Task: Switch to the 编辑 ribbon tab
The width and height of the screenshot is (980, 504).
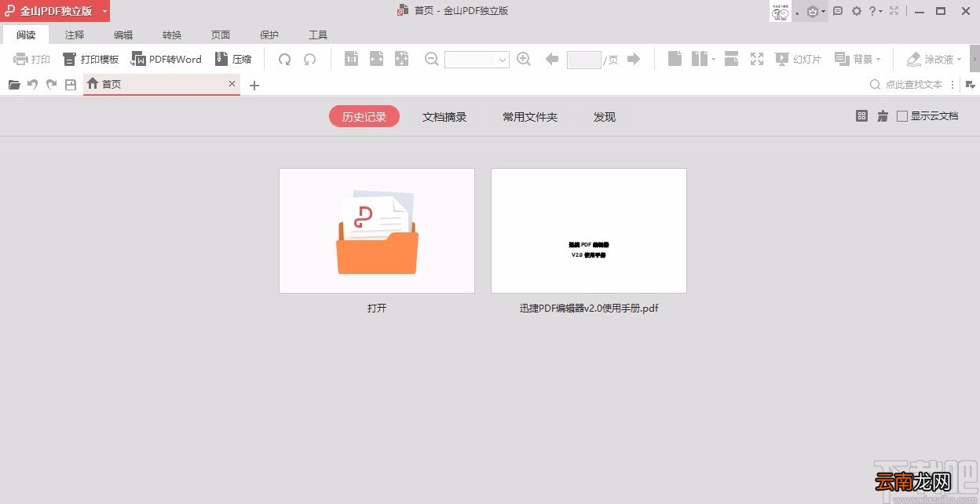Action: (123, 35)
